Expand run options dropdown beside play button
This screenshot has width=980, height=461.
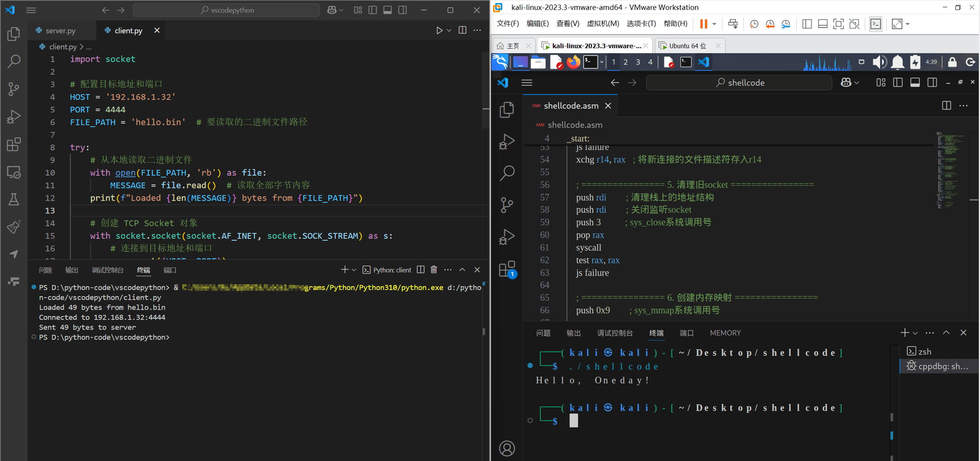pyautogui.click(x=449, y=31)
